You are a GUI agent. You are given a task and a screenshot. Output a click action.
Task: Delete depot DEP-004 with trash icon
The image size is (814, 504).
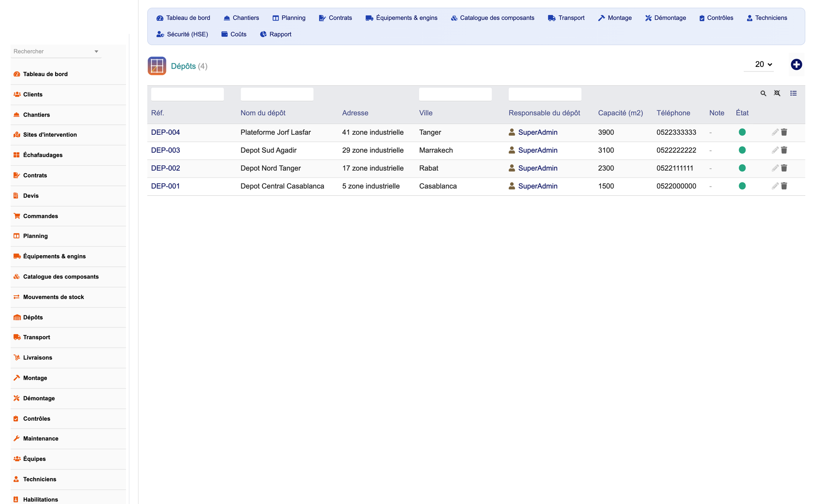tap(784, 132)
